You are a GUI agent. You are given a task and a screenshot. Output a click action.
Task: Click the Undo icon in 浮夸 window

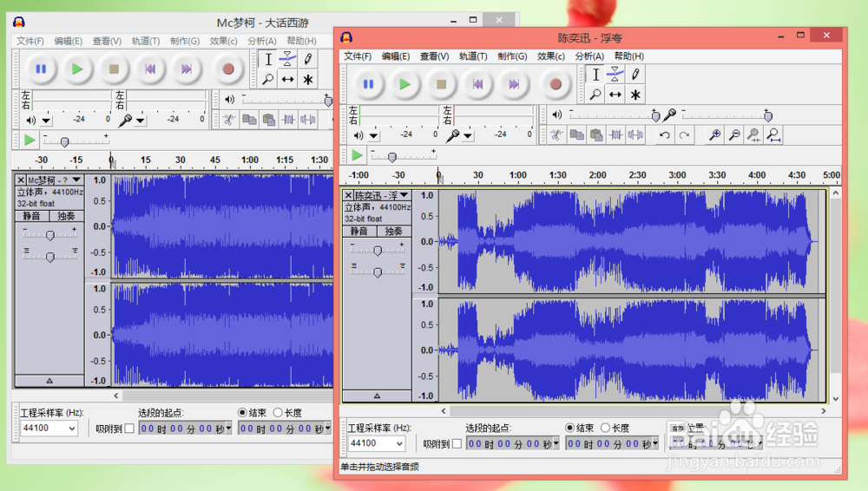pos(664,134)
